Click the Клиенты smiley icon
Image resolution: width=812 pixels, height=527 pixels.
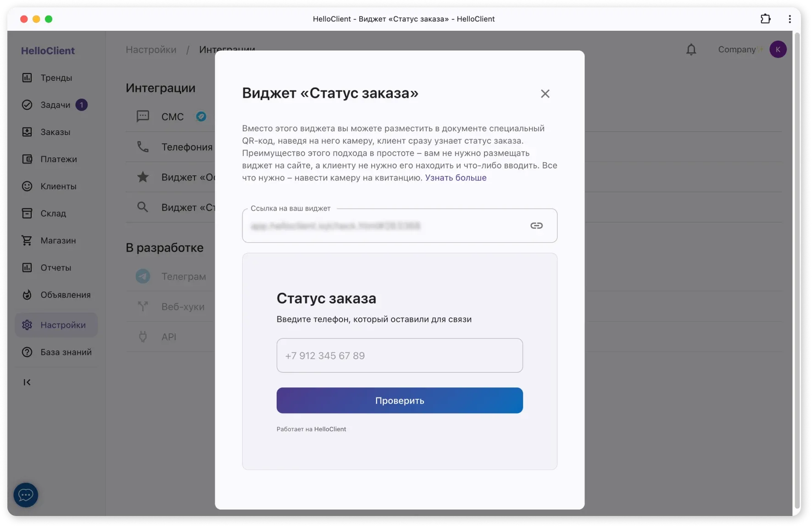click(x=27, y=186)
